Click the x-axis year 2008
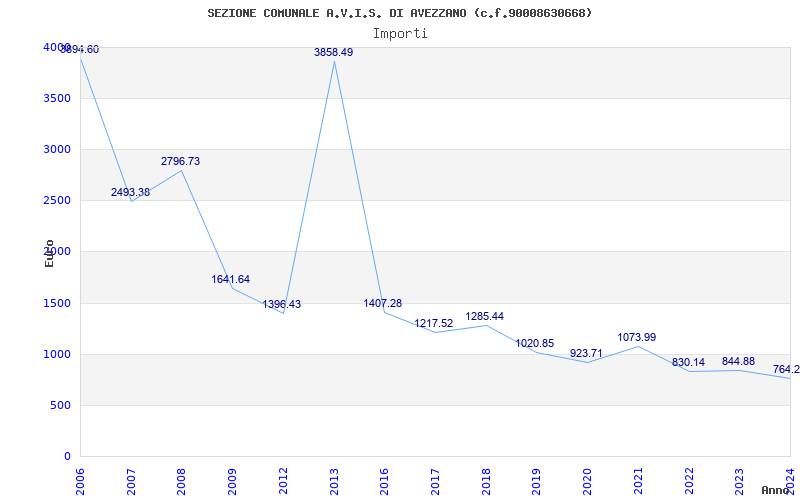Screen dimensions: 800x500 pyautogui.click(x=182, y=481)
